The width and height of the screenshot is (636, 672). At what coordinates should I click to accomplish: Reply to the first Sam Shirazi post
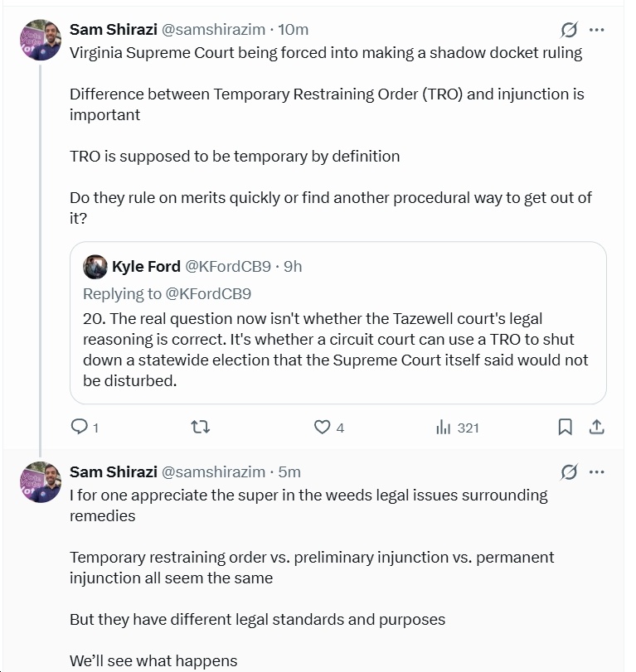pyautogui.click(x=80, y=428)
